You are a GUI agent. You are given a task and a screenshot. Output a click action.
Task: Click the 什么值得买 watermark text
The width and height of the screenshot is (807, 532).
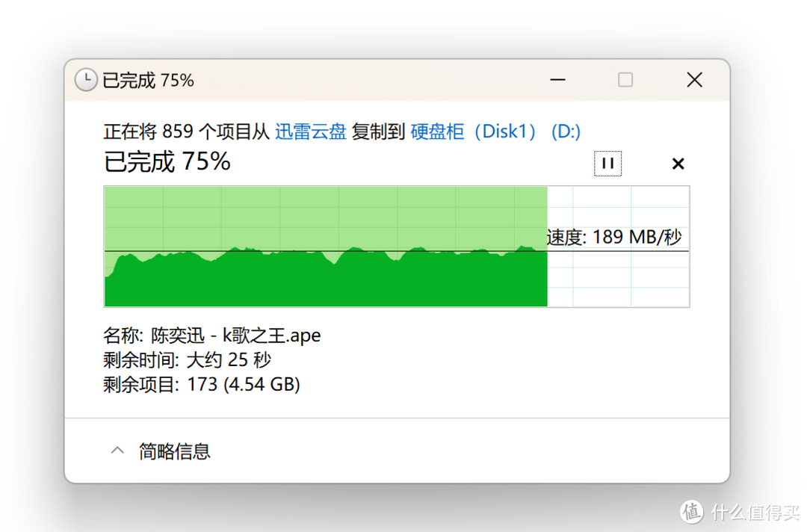pos(753,512)
